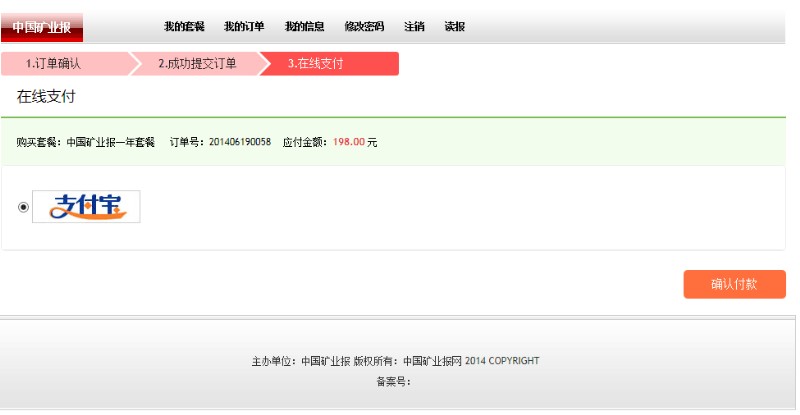Image resolution: width=800 pixels, height=415 pixels.
Task: Click the 中国矿业报 site logo
Action: point(42,27)
